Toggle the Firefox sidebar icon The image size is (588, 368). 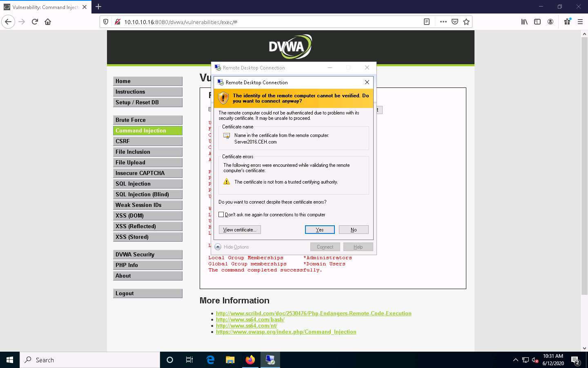[537, 22]
